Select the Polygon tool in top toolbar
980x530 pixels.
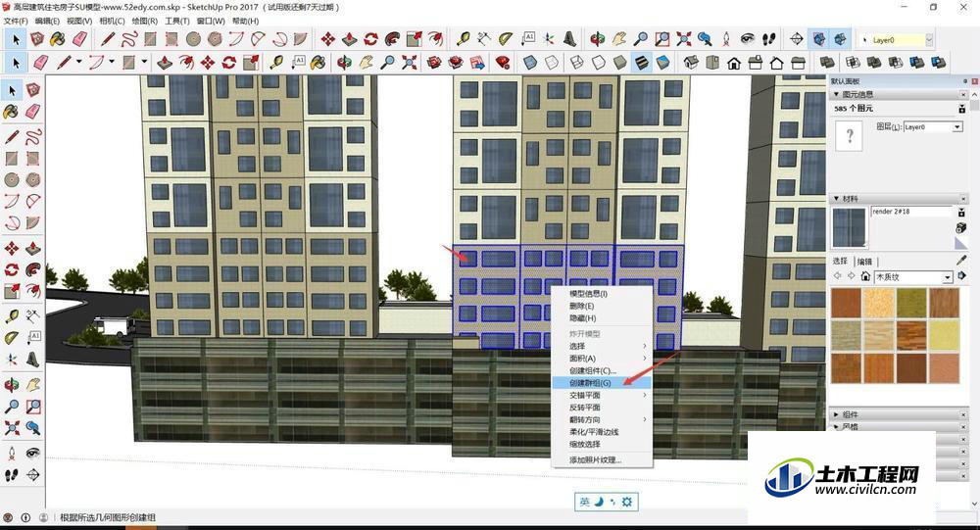[215, 39]
